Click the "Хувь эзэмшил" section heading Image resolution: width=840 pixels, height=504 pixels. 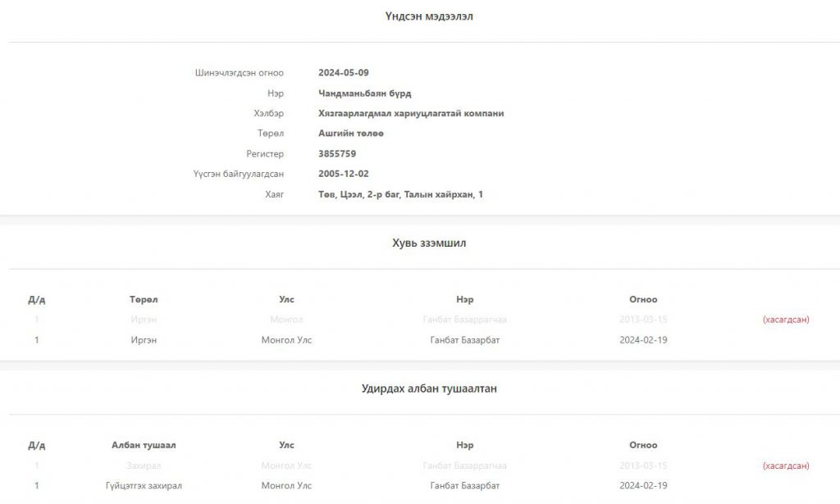click(428, 243)
